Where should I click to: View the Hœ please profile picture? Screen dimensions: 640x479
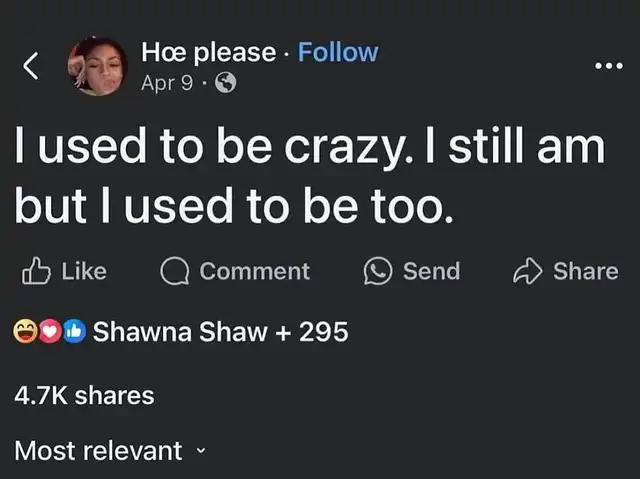(x=98, y=66)
